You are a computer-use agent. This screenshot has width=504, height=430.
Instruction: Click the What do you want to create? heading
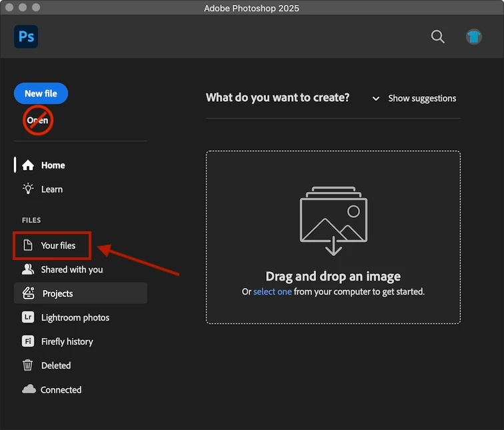[x=278, y=97]
